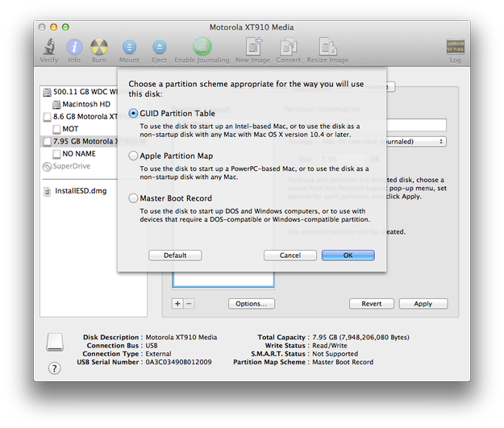The width and height of the screenshot is (504, 428).
Task: Click the Connection Type External value
Action: [159, 354]
